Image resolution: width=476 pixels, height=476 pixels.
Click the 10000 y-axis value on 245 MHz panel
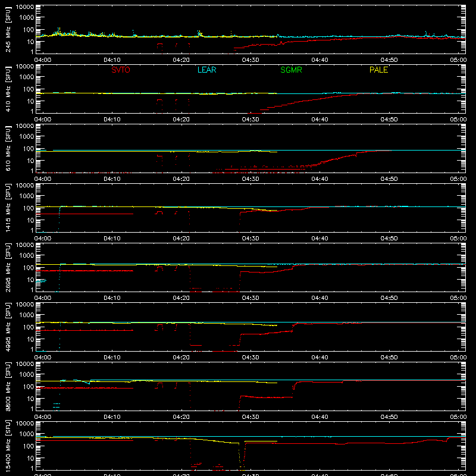[x=25, y=7]
